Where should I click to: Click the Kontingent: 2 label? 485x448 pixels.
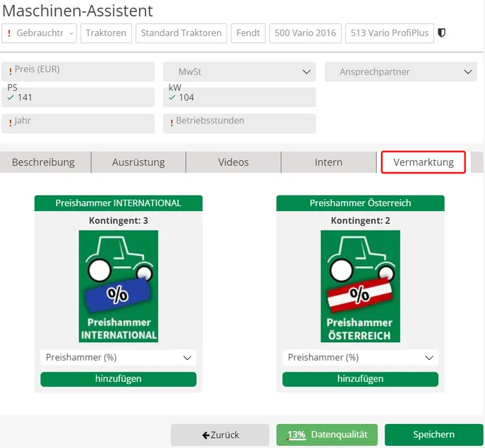coord(360,220)
